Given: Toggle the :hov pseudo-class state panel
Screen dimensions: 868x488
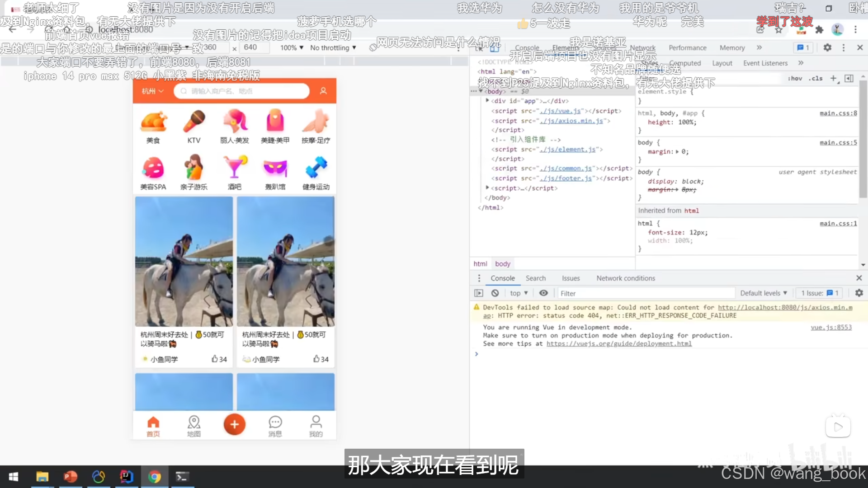Looking at the screenshot, I should click(x=795, y=78).
